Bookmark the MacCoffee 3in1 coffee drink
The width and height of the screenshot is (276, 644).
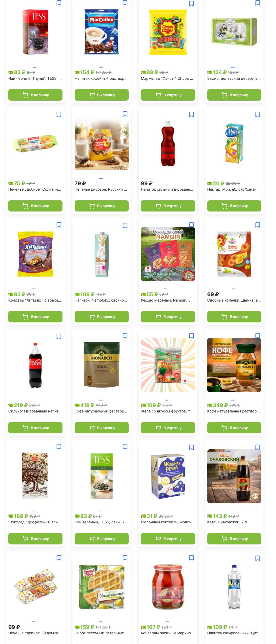point(125,3)
